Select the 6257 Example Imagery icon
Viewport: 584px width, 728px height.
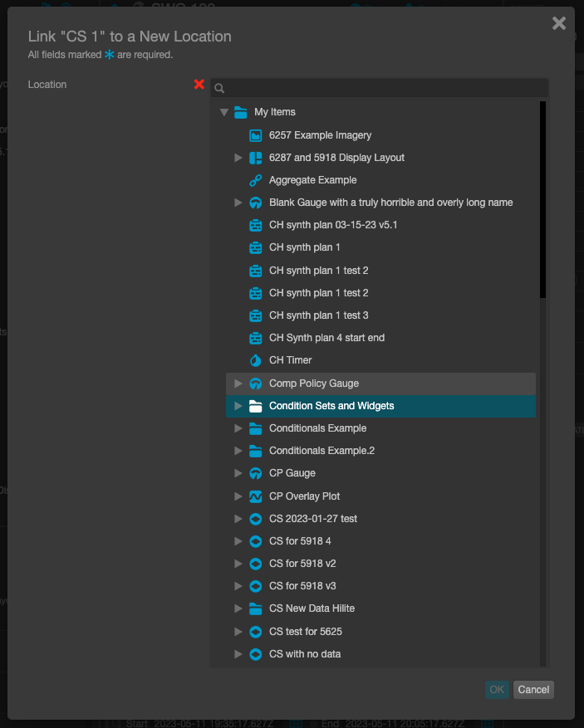click(255, 134)
